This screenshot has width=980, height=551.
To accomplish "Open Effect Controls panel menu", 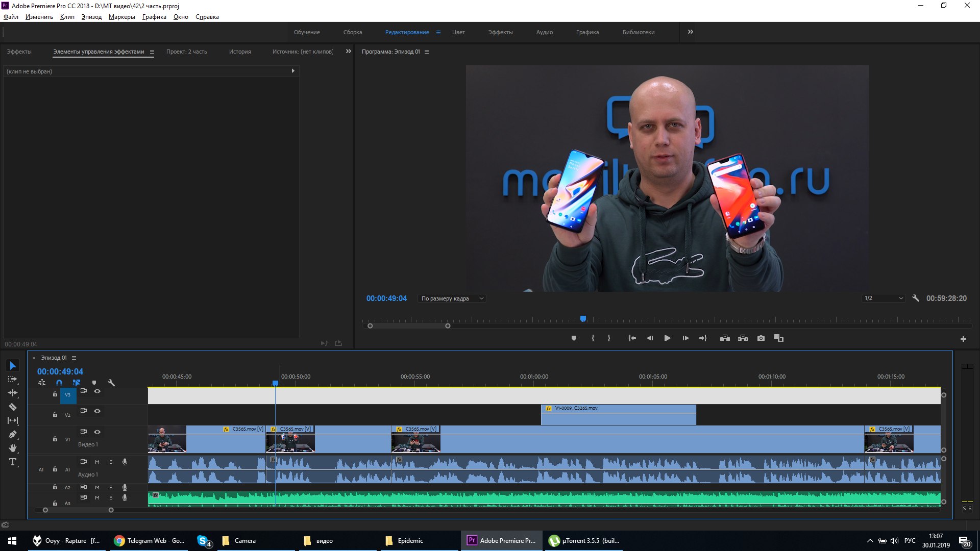I will (x=152, y=52).
